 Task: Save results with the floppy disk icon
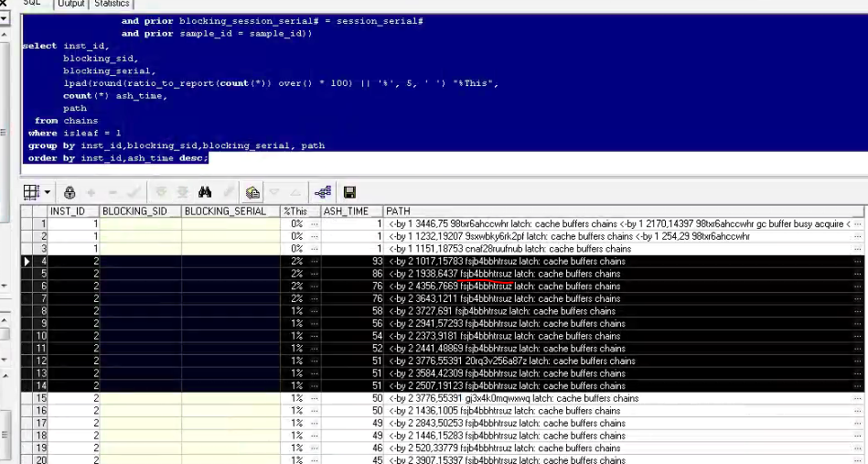[x=349, y=192]
